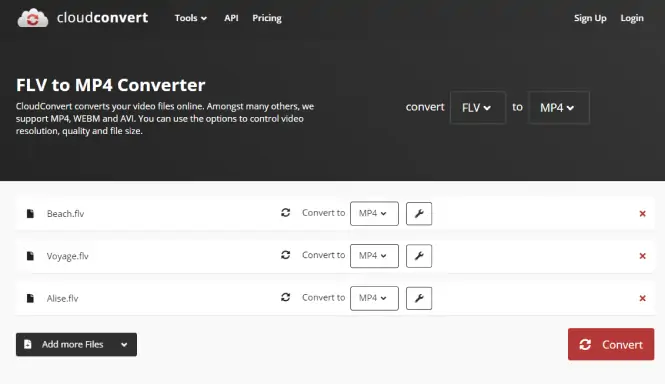The image size is (665, 384).
Task: Select the Voyage.flv file name
Action: [67, 256]
